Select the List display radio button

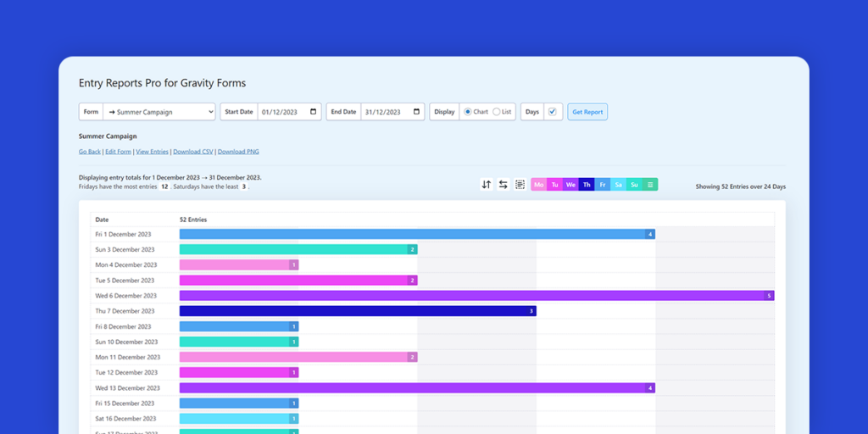(x=497, y=111)
